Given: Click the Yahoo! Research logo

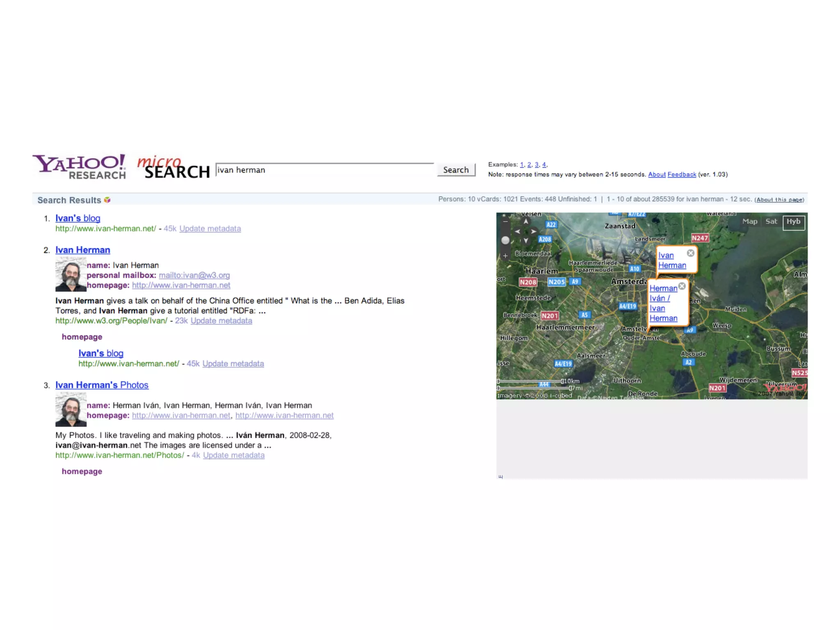Looking at the screenshot, I should [79, 167].
